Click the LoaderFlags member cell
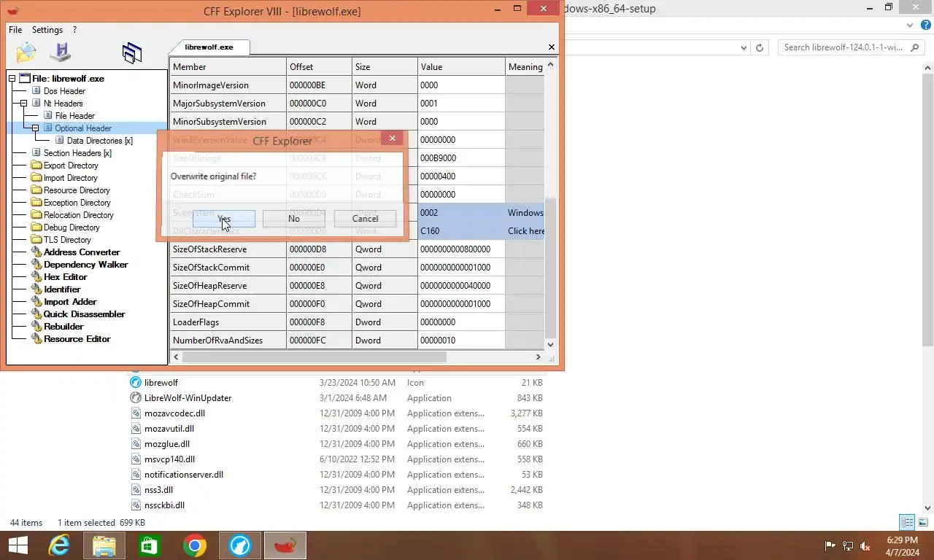Image resolution: width=934 pixels, height=560 pixels. pyautogui.click(x=228, y=322)
